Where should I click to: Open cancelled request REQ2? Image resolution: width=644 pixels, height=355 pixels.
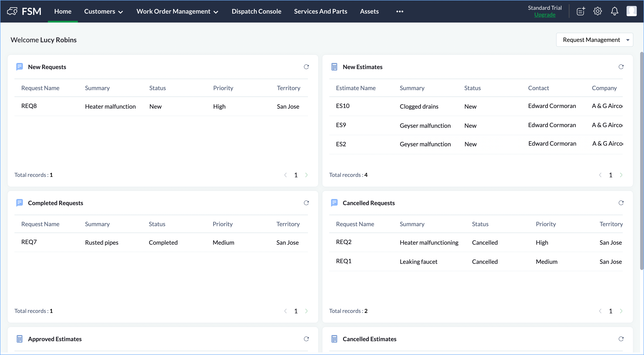tap(344, 242)
